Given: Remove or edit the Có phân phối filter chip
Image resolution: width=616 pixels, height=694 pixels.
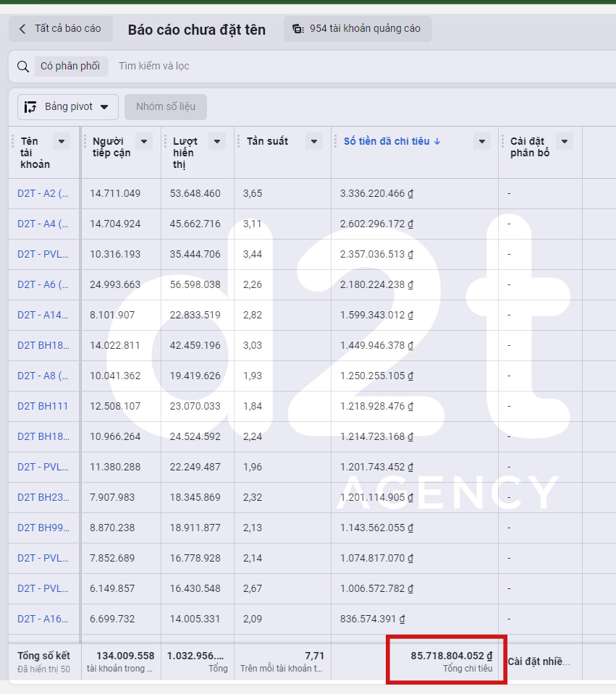Looking at the screenshot, I should click(x=71, y=67).
